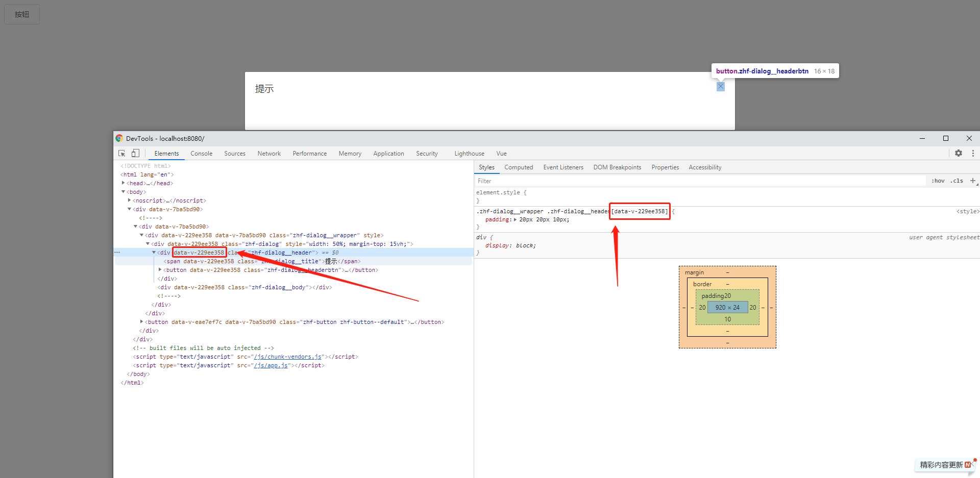Image resolution: width=980 pixels, height=478 pixels.
Task: Add new style rule with plus icon
Action: point(973,181)
